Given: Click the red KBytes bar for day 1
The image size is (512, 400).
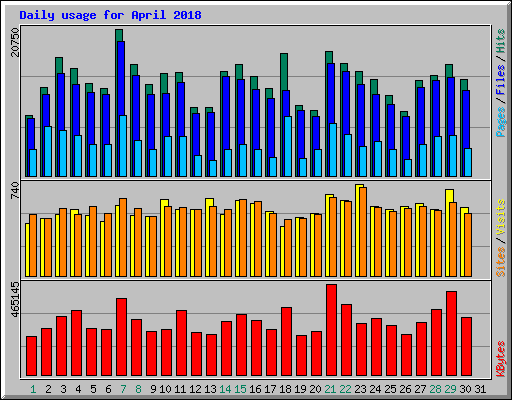Looking at the screenshot, I should pos(31,356).
